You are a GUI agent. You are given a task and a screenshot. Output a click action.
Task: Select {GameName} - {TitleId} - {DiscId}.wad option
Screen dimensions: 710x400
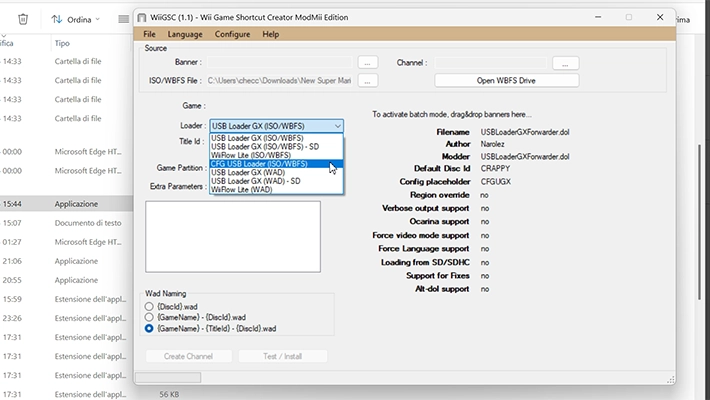pyautogui.click(x=149, y=328)
